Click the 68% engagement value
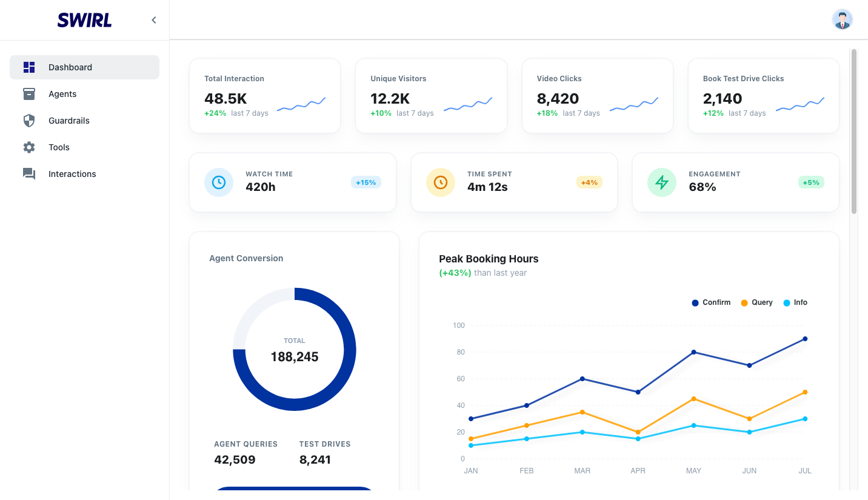Image resolution: width=868 pixels, height=500 pixels. (x=703, y=187)
